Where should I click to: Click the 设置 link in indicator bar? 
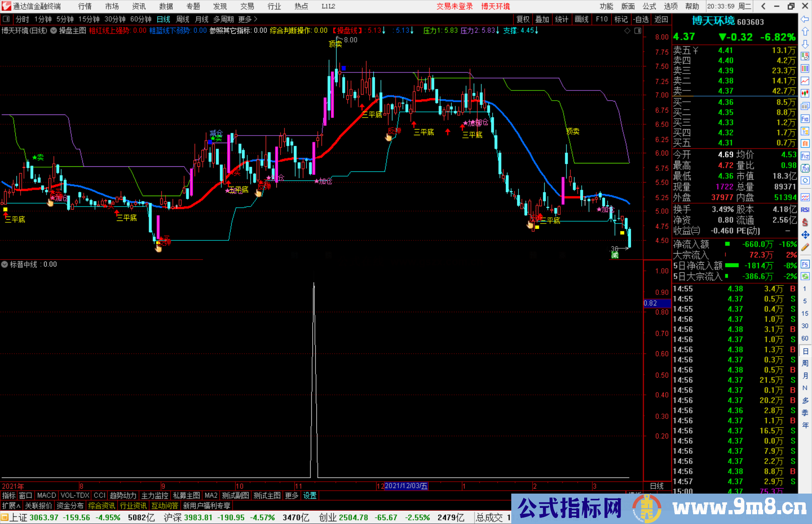[x=310, y=495]
